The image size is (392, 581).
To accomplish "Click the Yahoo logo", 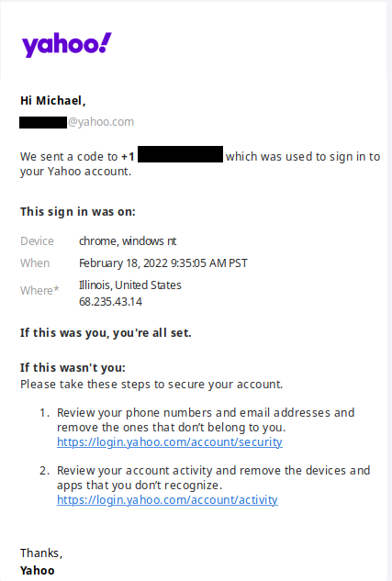I will click(67, 44).
